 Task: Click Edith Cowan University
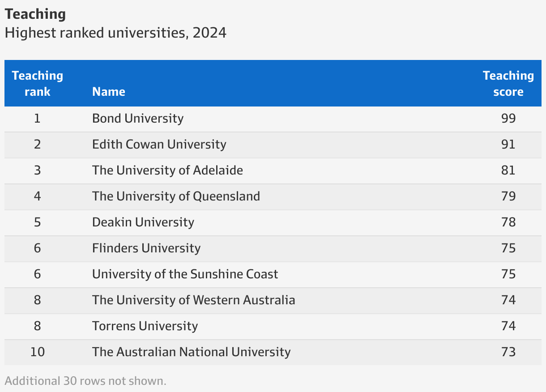[x=158, y=145]
